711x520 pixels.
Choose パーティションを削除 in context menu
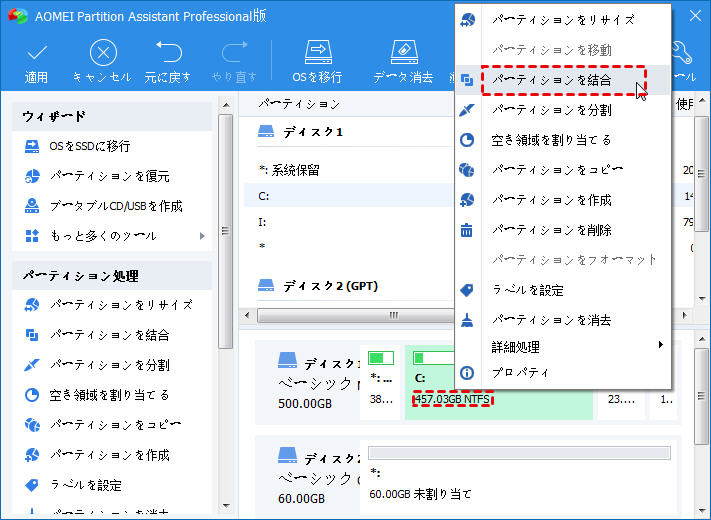click(x=563, y=230)
